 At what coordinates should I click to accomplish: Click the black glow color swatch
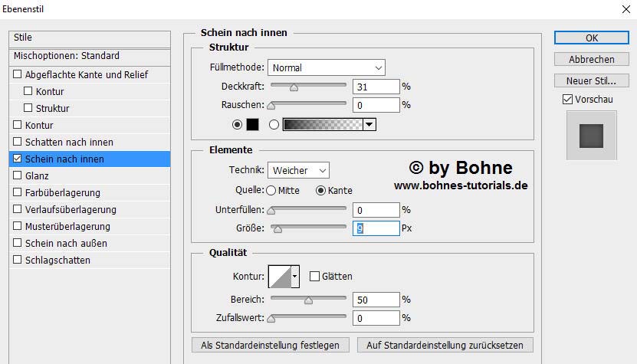[x=252, y=124]
